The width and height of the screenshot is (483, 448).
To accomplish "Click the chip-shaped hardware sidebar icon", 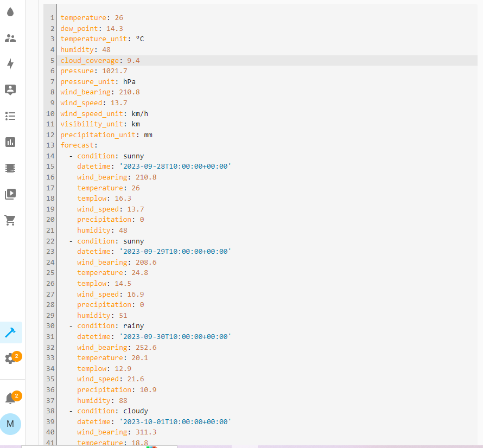I will pos(10,168).
